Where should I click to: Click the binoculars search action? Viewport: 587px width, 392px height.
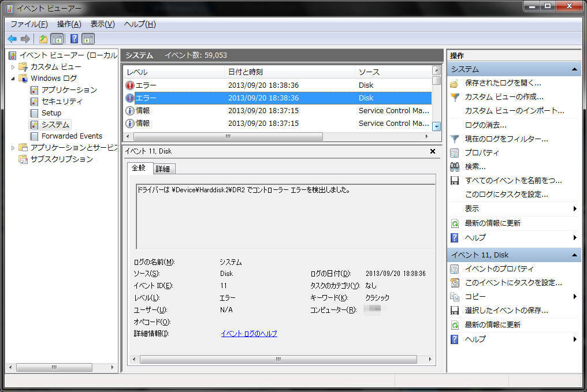pyautogui.click(x=455, y=167)
